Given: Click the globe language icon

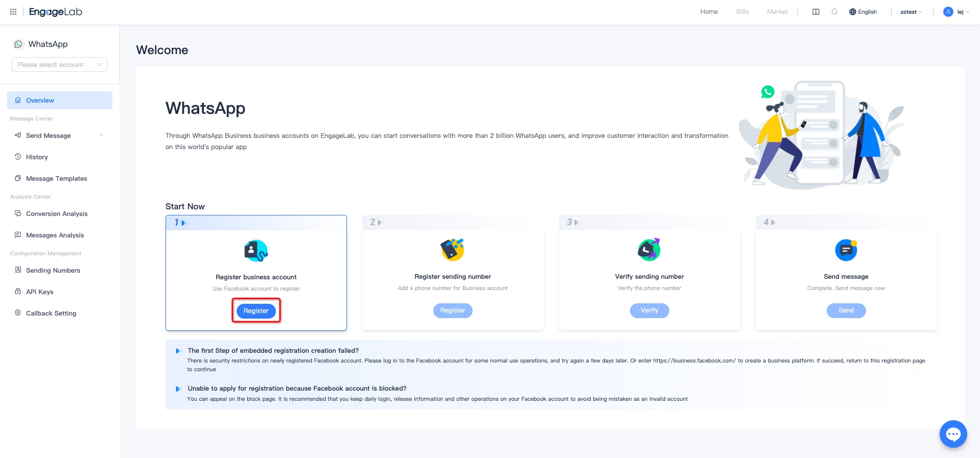Looking at the screenshot, I should point(853,12).
